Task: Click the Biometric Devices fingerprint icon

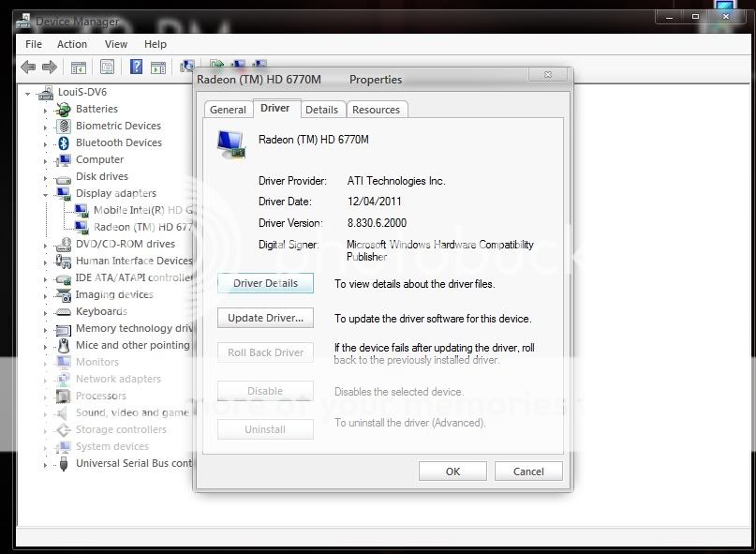Action: (x=64, y=127)
